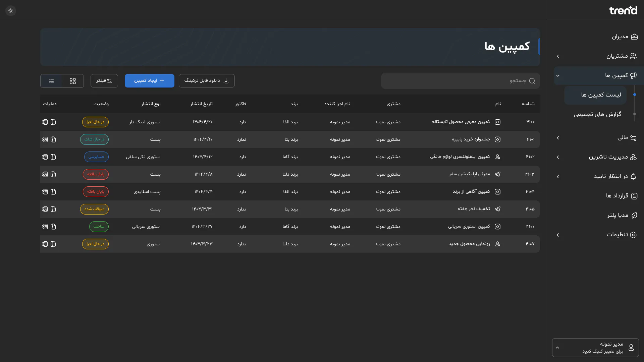
Task: Open file report icon for campaign ۴۱۰۲
Action: click(x=53, y=157)
